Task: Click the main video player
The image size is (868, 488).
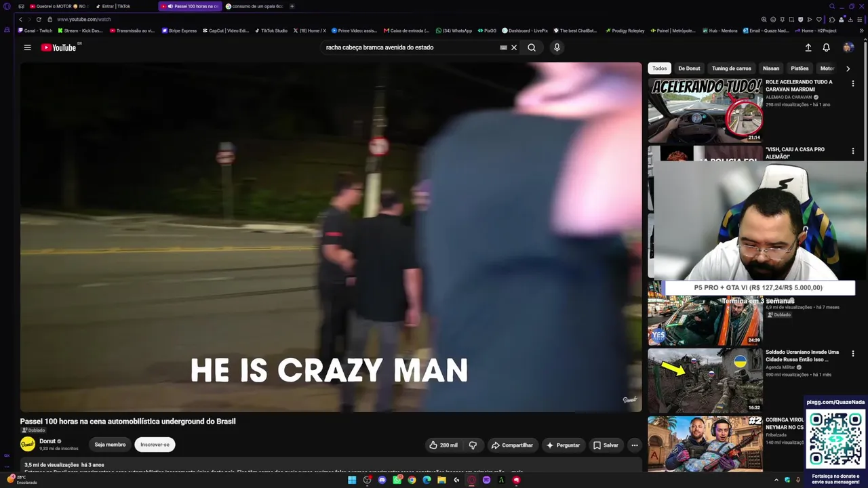Action: [x=331, y=237]
